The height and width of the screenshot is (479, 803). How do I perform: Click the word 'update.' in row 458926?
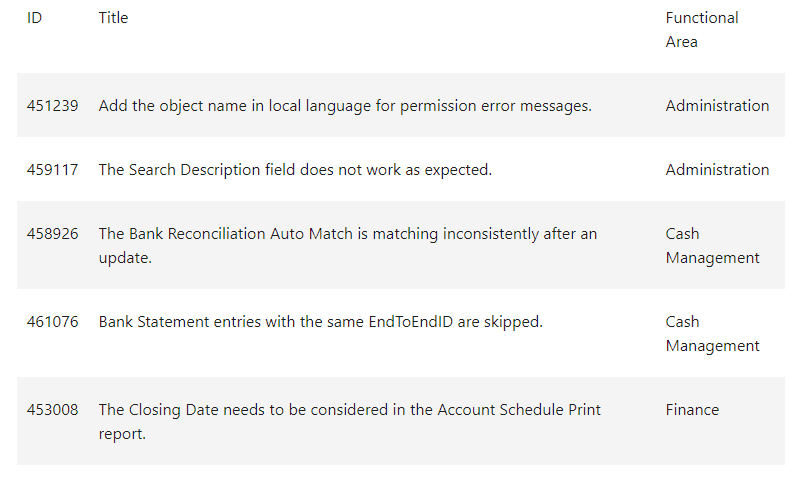(125, 258)
